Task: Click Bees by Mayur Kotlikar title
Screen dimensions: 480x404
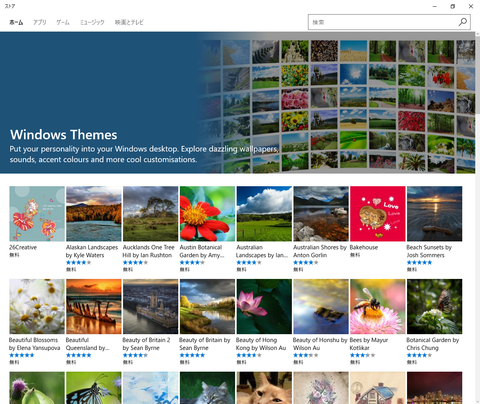Action: pos(369,344)
